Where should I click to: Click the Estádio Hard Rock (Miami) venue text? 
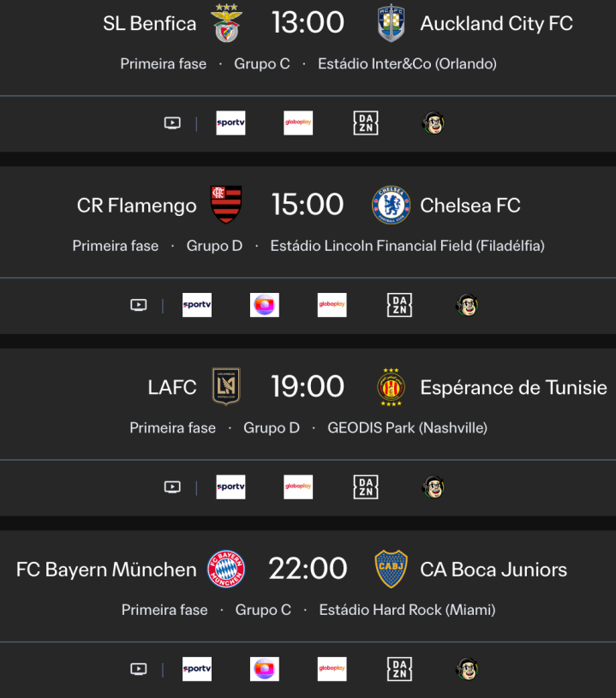407,610
